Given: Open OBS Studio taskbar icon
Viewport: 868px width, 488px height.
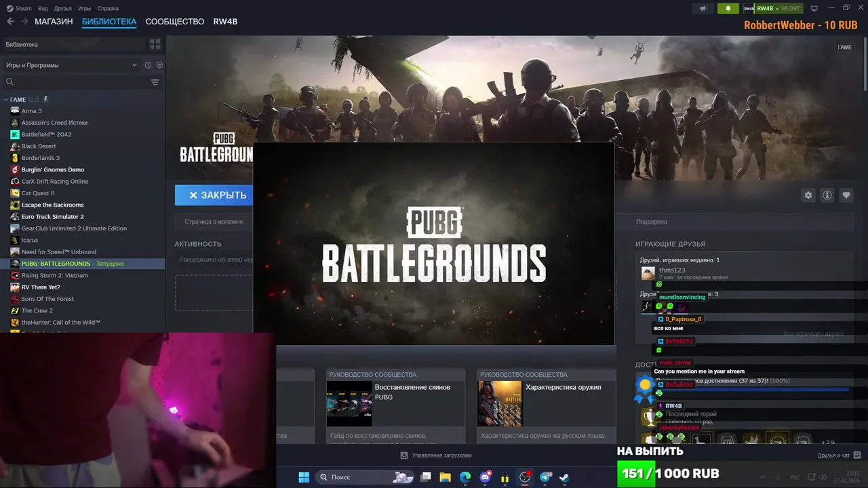Looking at the screenshot, I should point(525,477).
